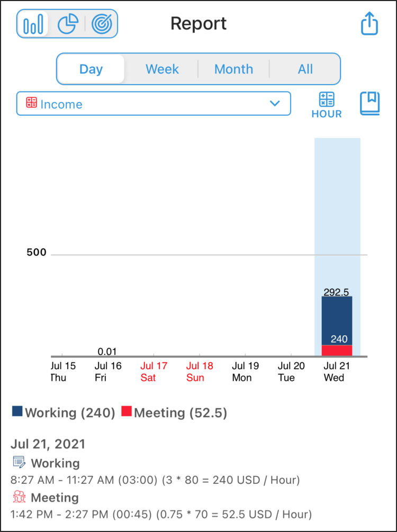Select the Jul 16 Fri column
Image resolution: width=397 pixels, height=532 pixels.
(x=107, y=371)
